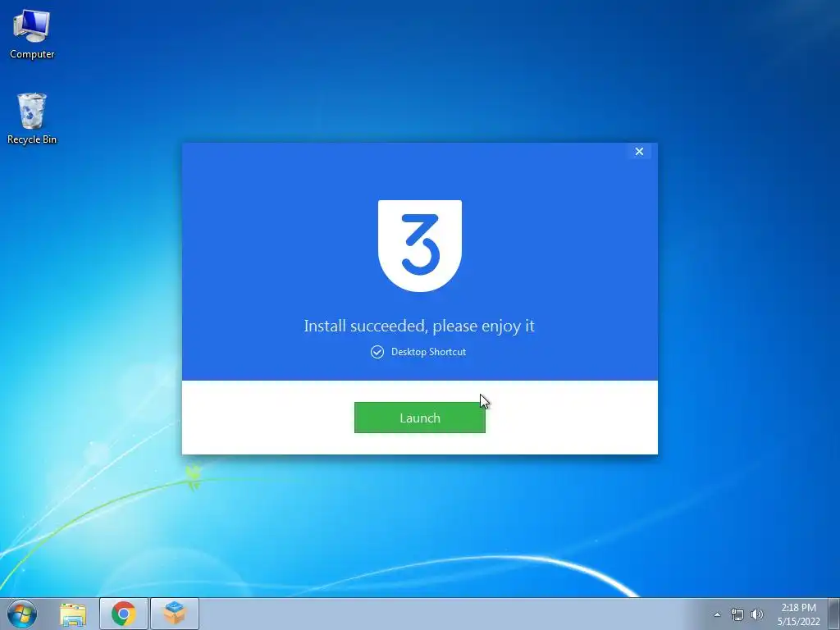Open the clock showing 2:18 PM

click(x=798, y=614)
